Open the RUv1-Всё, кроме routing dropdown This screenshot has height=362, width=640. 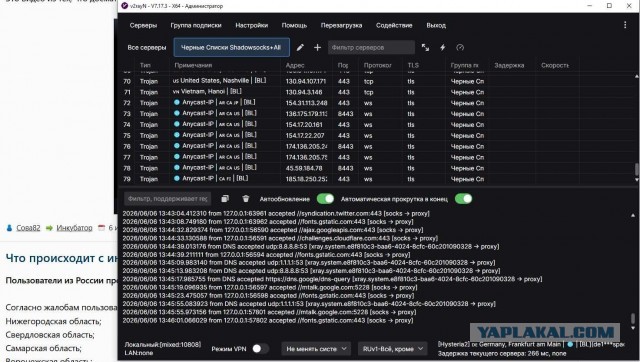(x=393, y=349)
